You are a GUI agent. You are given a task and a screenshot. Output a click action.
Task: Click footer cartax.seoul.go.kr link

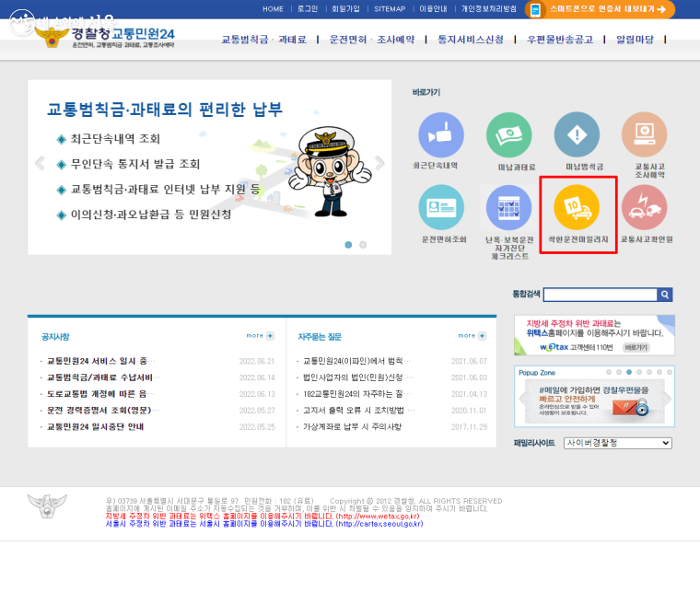[x=379, y=524]
